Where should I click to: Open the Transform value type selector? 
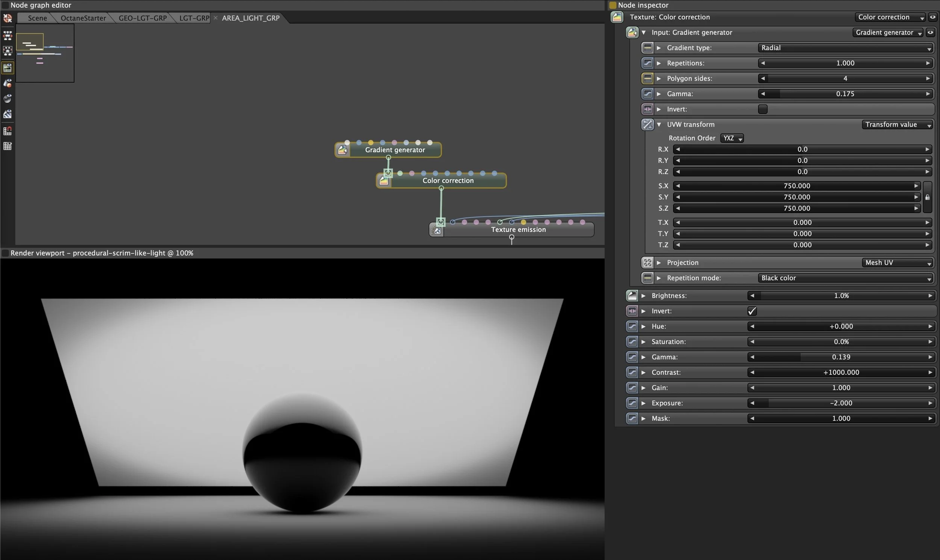(898, 124)
